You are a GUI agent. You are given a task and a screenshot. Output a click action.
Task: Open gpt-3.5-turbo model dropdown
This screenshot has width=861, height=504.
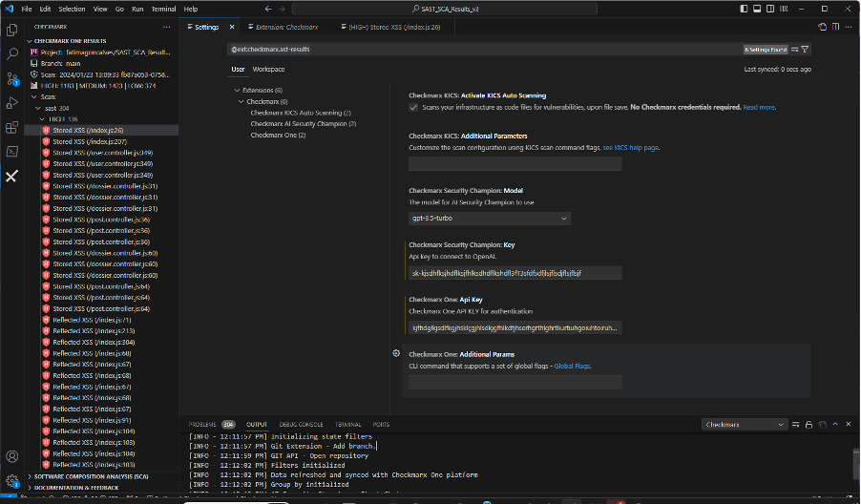(x=490, y=219)
